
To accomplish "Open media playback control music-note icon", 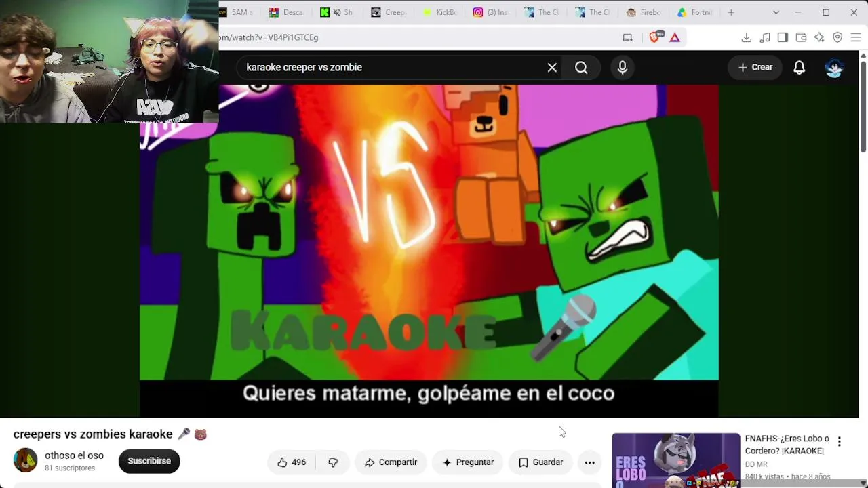I will (x=764, y=37).
